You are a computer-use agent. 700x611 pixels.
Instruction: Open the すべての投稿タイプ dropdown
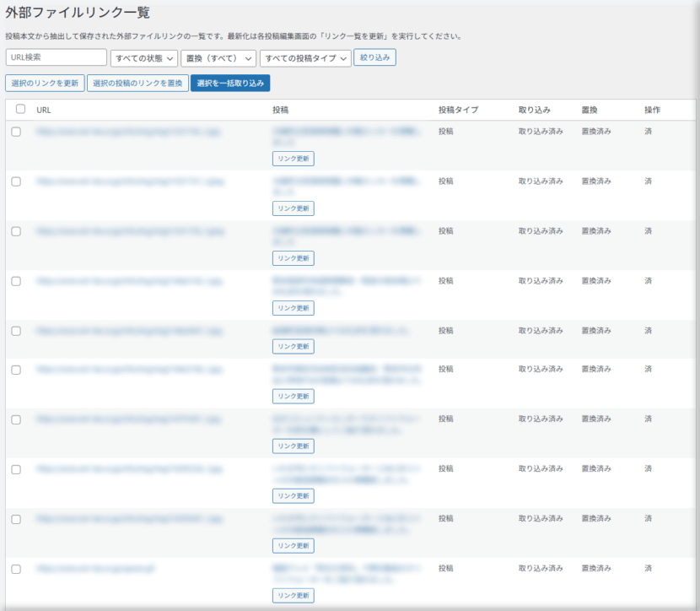click(x=305, y=57)
